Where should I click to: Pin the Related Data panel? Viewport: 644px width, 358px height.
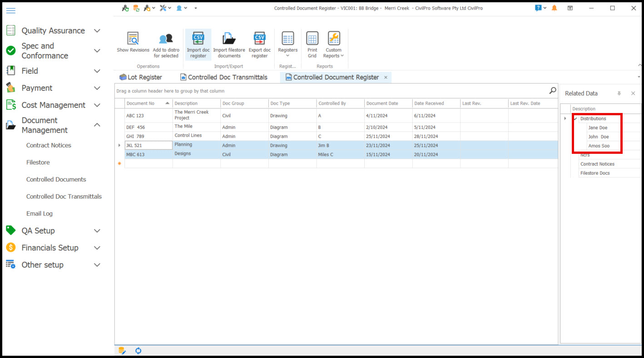click(x=619, y=93)
